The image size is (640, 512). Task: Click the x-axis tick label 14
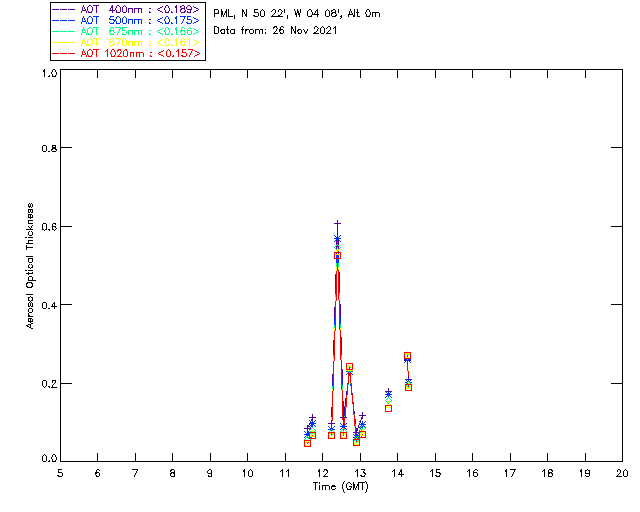click(398, 473)
